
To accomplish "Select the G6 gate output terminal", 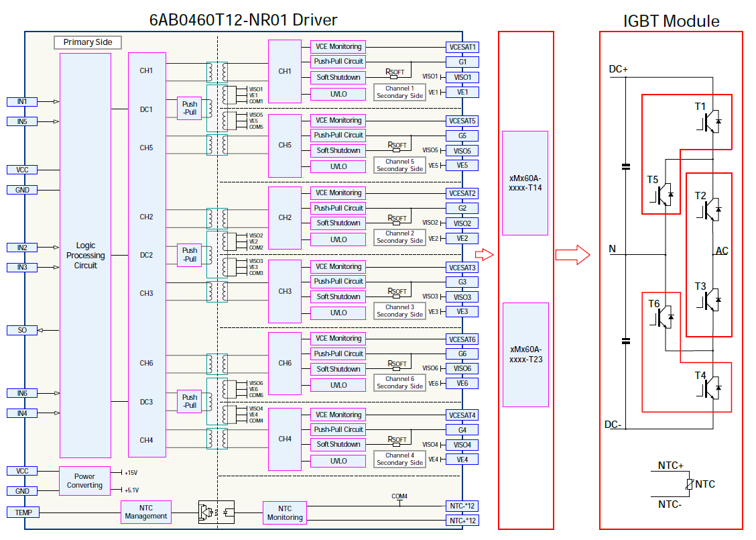I will click(462, 354).
